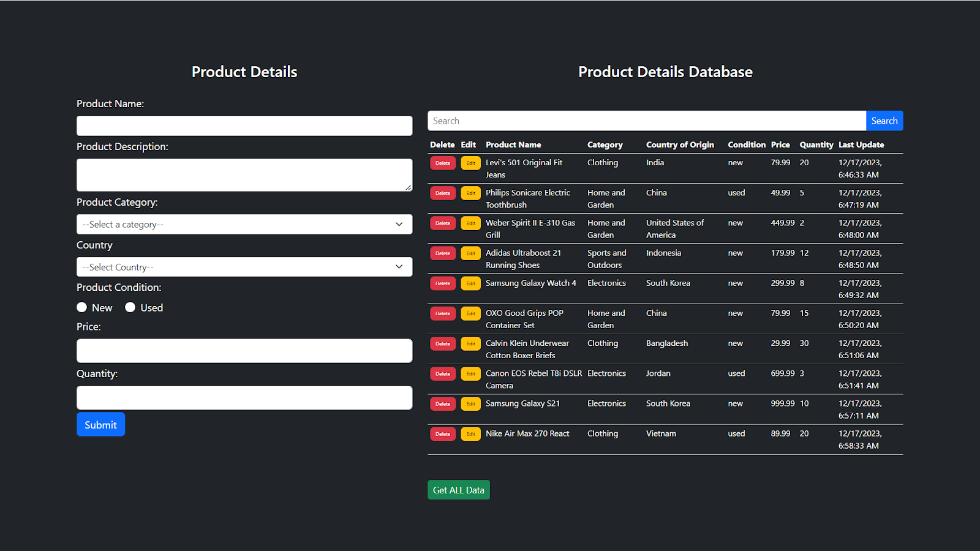The width and height of the screenshot is (980, 551).
Task: Edit the Levi's 501 Original Fit Jeans row
Action: pos(470,163)
